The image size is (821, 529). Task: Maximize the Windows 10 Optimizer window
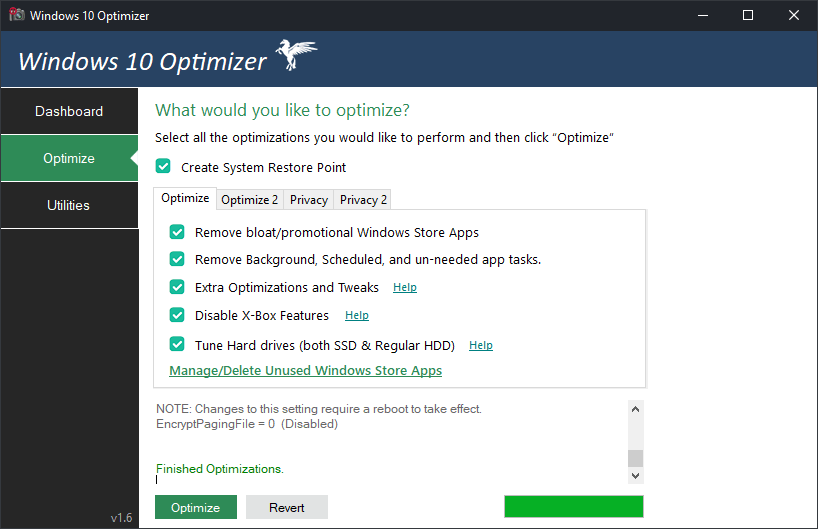pyautogui.click(x=748, y=15)
